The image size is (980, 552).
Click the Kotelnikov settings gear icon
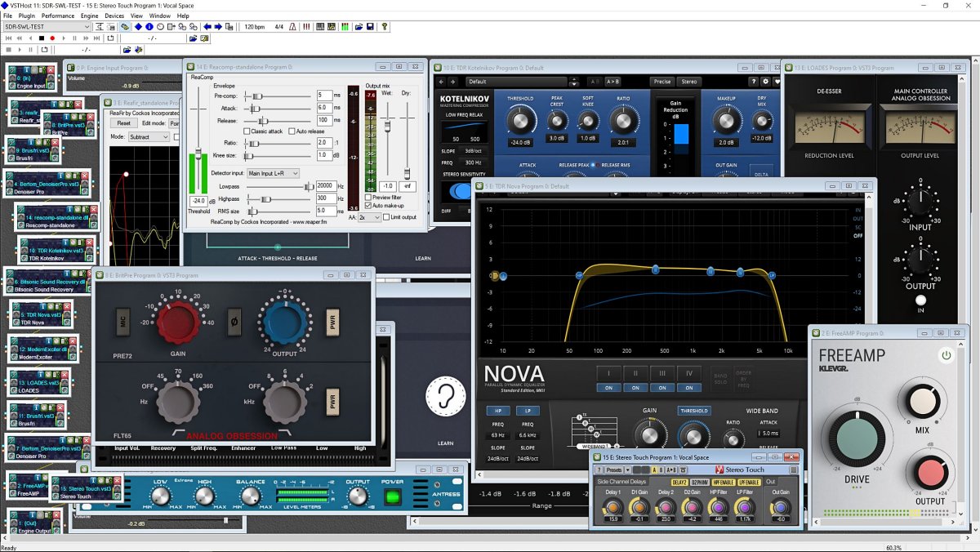765,82
